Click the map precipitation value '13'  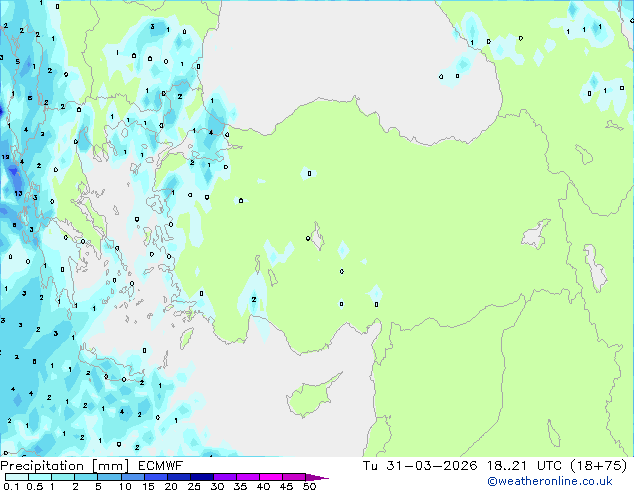pos(18,193)
